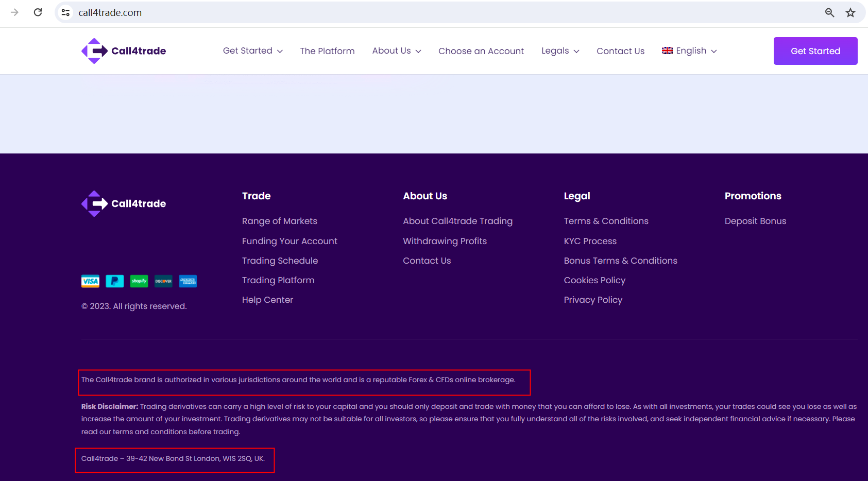Expand the Get Started dropdown menu
This screenshot has height=481, width=868.
click(x=252, y=51)
